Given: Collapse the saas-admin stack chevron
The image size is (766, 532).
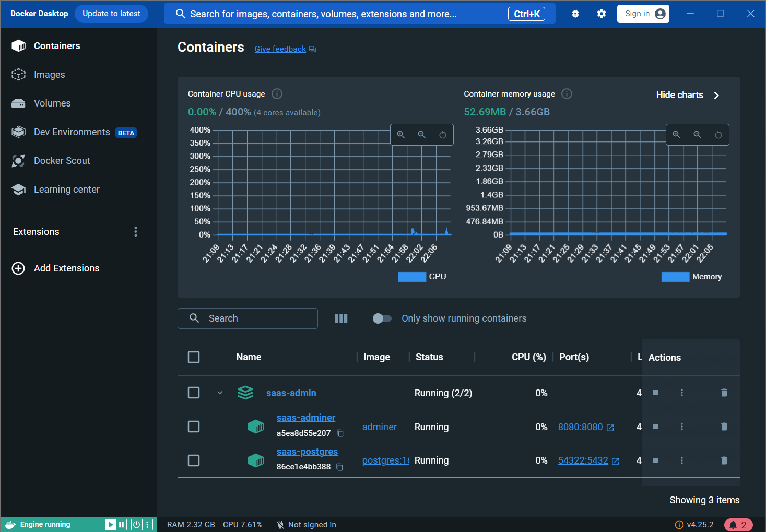Looking at the screenshot, I should 220,393.
